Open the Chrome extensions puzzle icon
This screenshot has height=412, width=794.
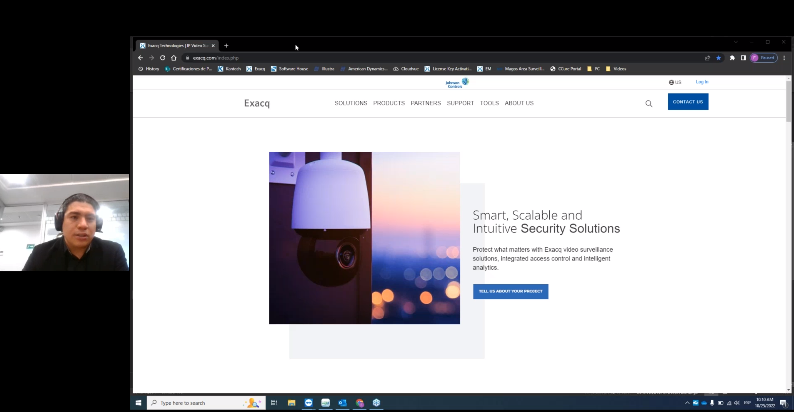pyautogui.click(x=731, y=58)
